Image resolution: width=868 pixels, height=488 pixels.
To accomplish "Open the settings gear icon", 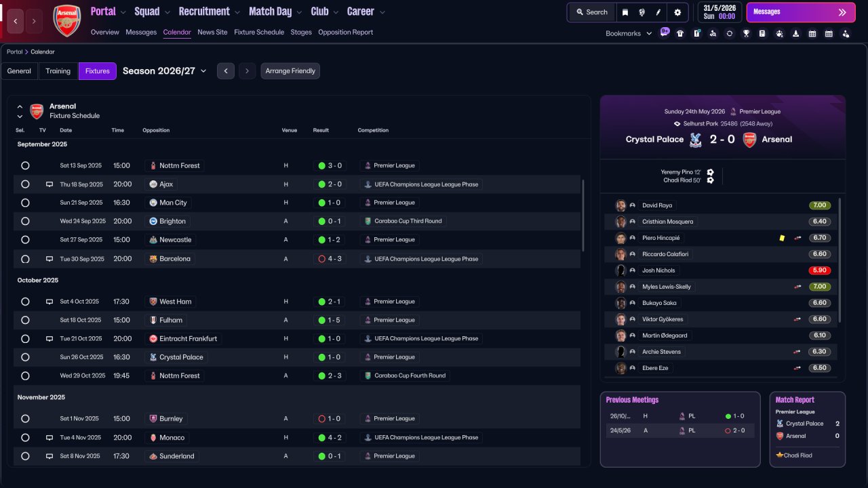I will [677, 12].
